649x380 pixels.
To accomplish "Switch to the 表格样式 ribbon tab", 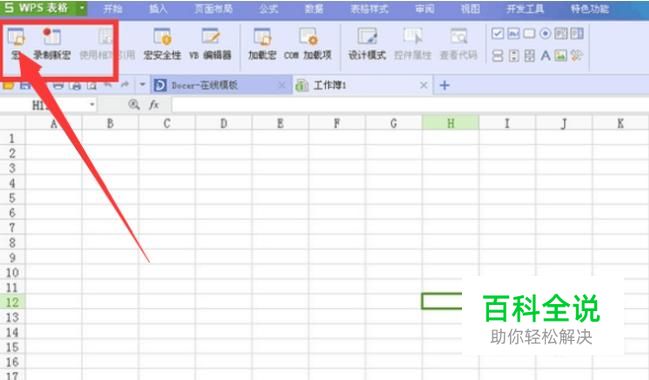I will click(370, 9).
